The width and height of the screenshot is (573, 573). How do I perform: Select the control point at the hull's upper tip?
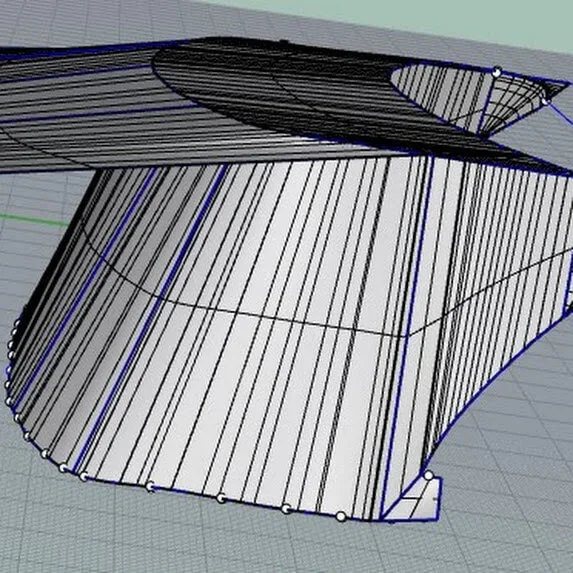[x=496, y=72]
